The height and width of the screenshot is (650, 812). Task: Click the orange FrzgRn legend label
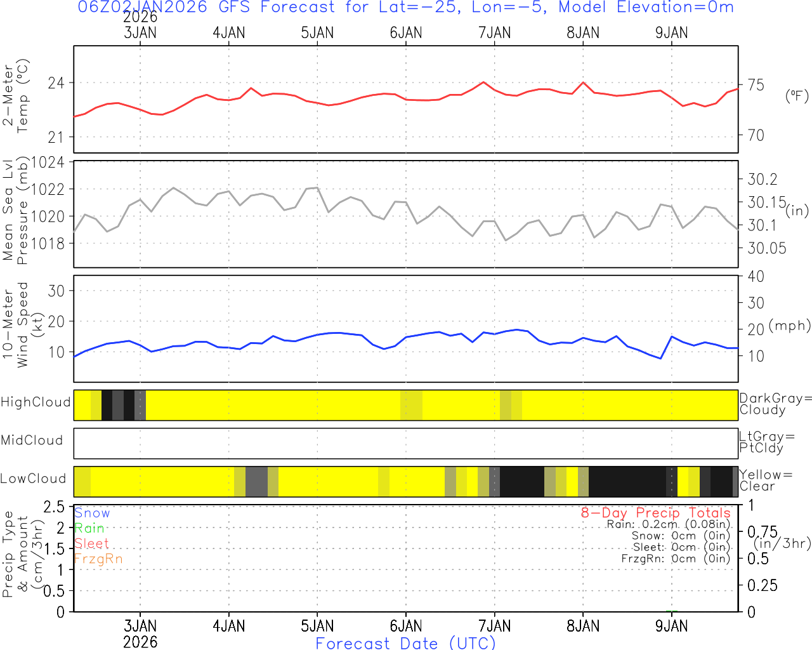click(98, 559)
